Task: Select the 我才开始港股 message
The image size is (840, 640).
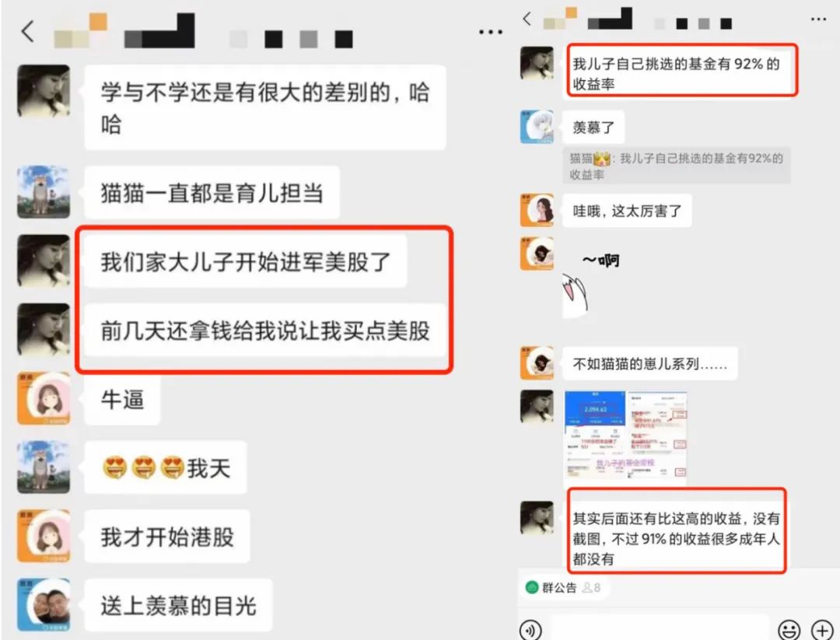Action: 167,536
